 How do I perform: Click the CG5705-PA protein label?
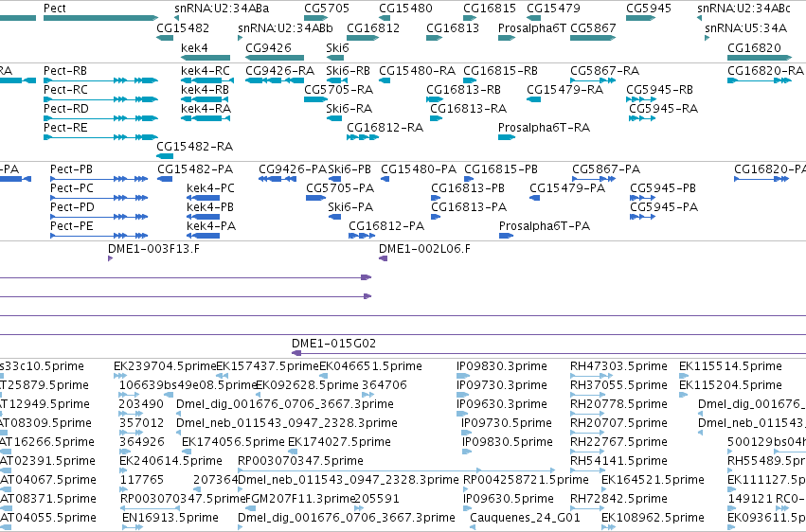click(340, 188)
